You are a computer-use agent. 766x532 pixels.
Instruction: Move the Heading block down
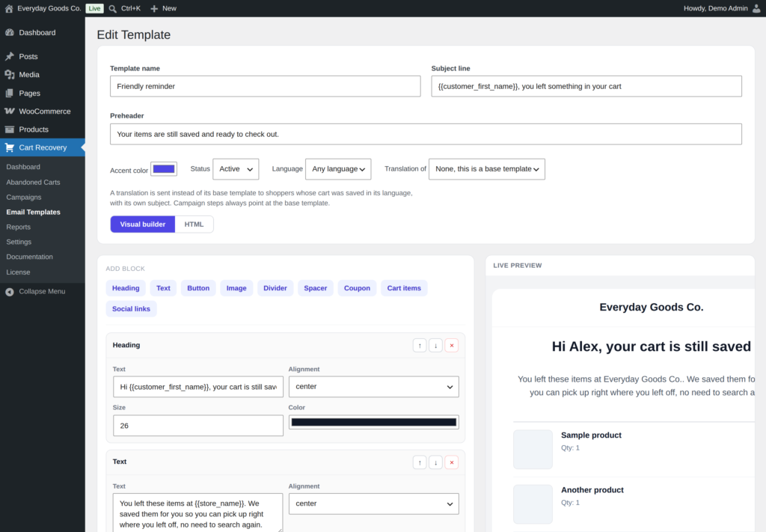point(436,346)
